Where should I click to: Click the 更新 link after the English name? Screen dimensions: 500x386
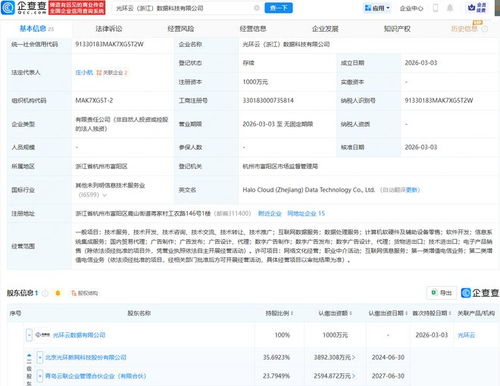click(412, 190)
